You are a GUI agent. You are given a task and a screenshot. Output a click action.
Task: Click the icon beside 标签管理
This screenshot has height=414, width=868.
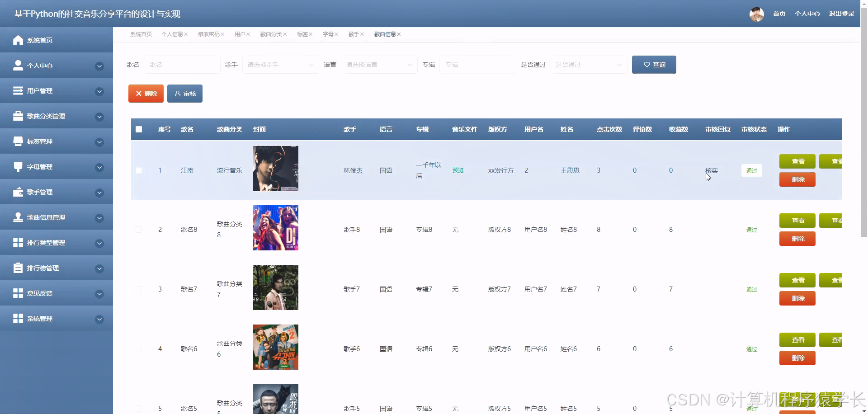18,141
